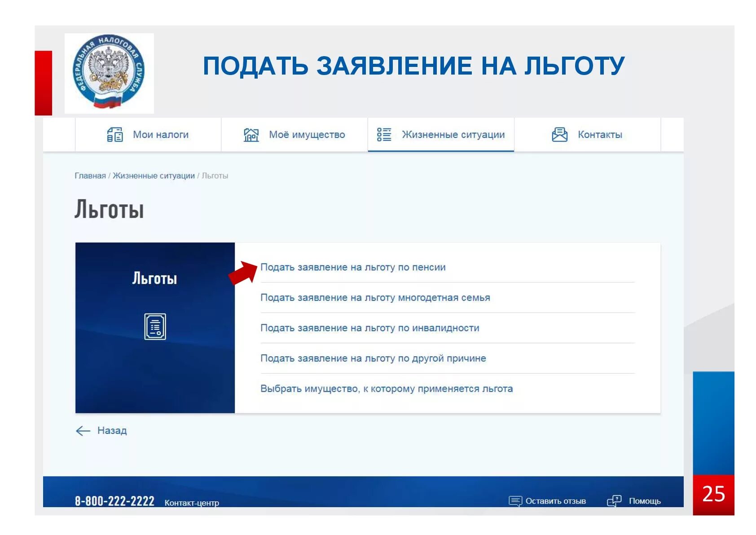Select Подать заявление на льготу по пенсии
This screenshot has width=756, height=535.
(353, 267)
